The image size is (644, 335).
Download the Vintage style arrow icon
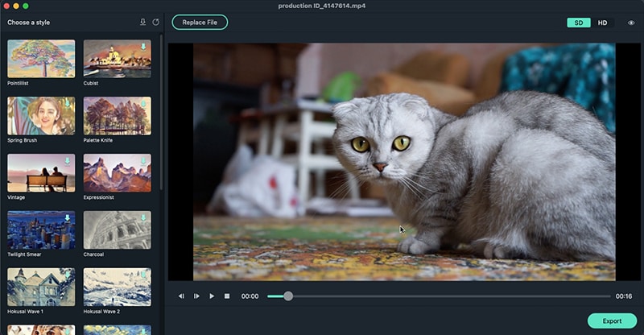tap(68, 161)
